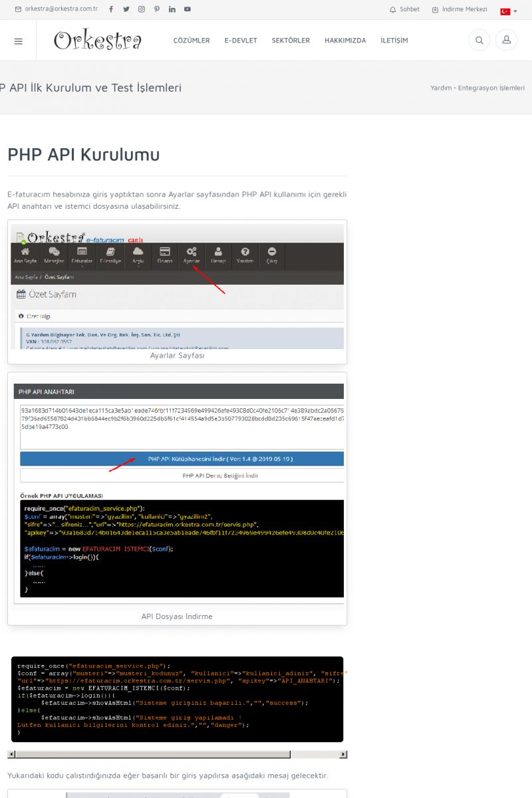This screenshot has height=798, width=532.
Task: Click the Sohbet bell icon
Action: pyautogui.click(x=392, y=9)
